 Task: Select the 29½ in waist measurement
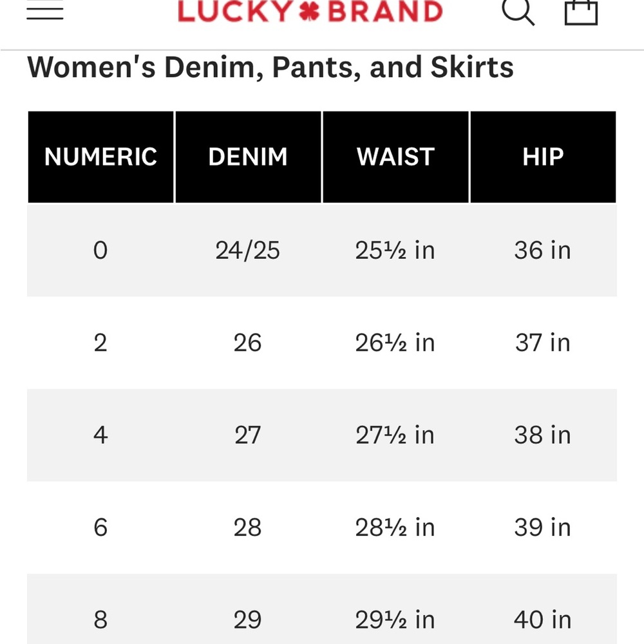click(x=395, y=620)
